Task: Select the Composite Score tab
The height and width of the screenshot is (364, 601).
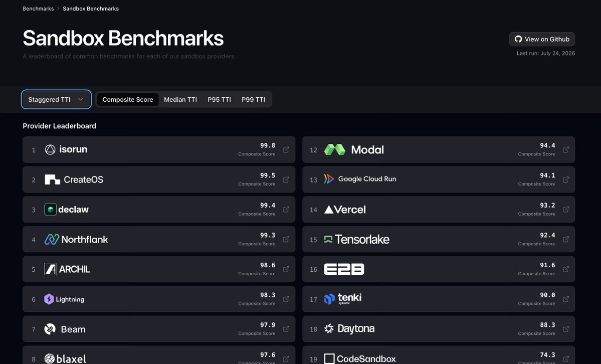Action: [x=128, y=99]
